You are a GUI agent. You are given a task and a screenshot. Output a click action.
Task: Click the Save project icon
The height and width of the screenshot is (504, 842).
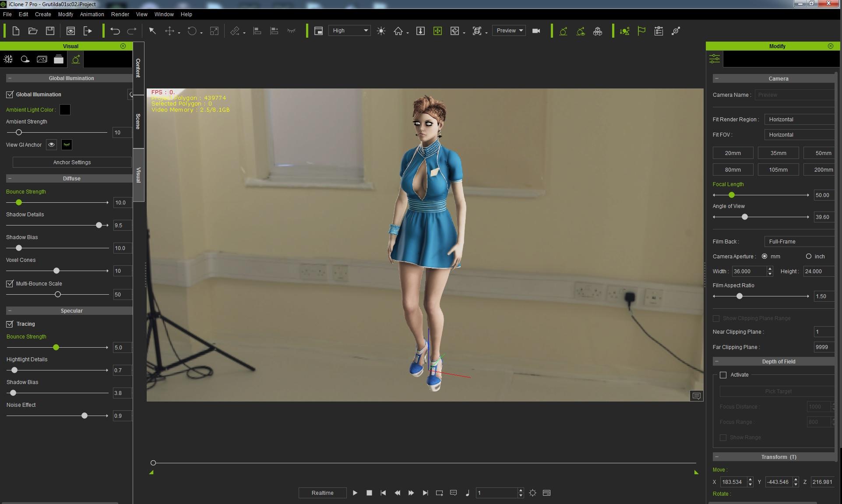pyautogui.click(x=50, y=31)
